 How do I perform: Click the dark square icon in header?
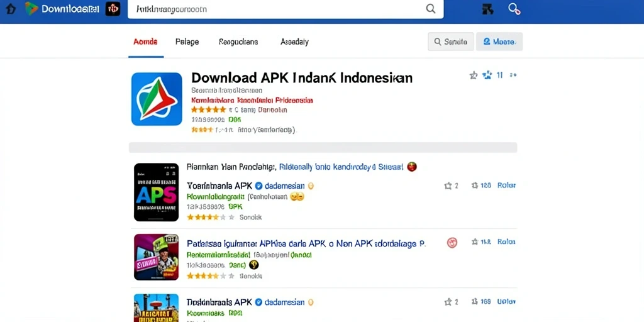click(x=487, y=9)
